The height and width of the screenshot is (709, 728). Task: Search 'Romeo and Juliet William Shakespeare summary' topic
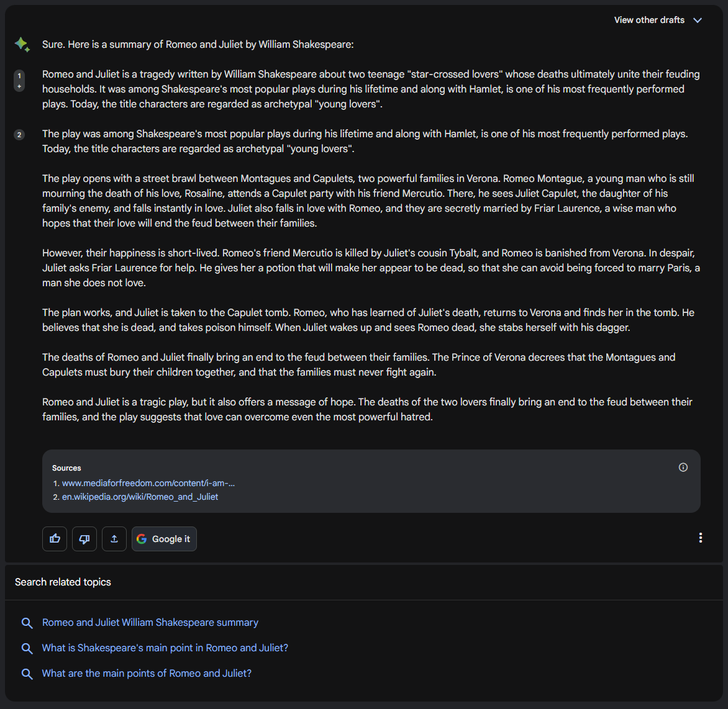click(x=150, y=623)
